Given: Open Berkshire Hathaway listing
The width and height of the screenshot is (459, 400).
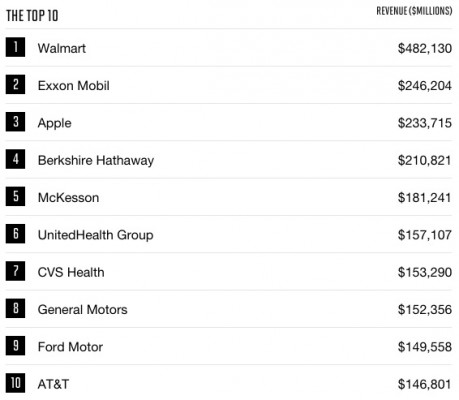Looking at the screenshot, I should 96,161.
